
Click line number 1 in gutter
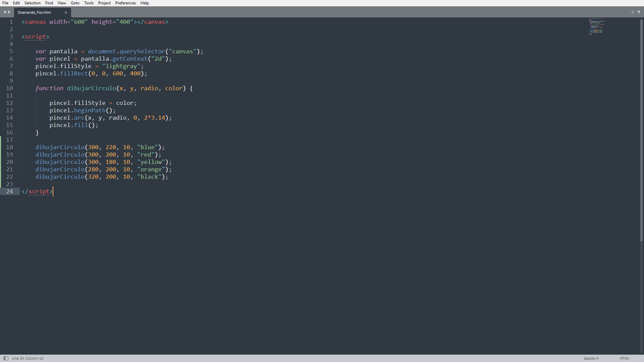11,22
